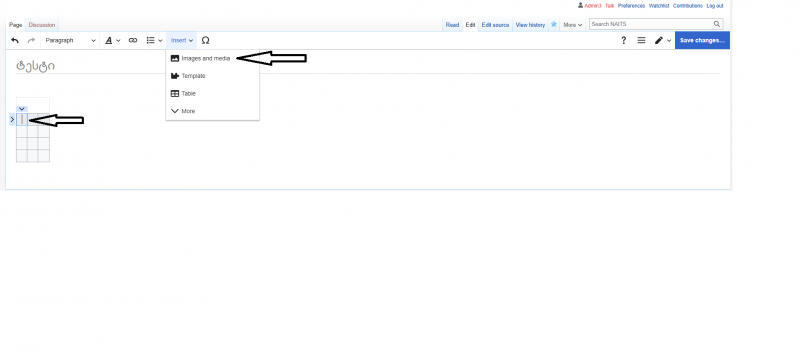The width and height of the screenshot is (800, 360).
Task: Click the search magnifier icon
Action: (717, 24)
